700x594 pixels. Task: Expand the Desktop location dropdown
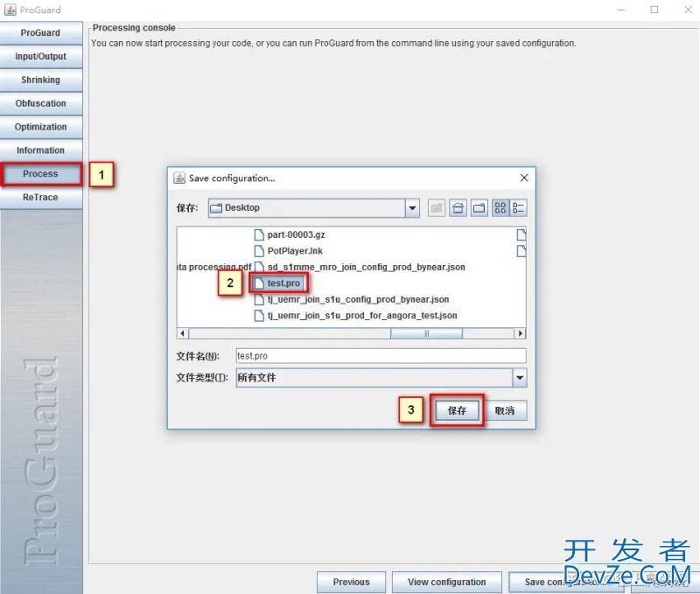tap(412, 208)
